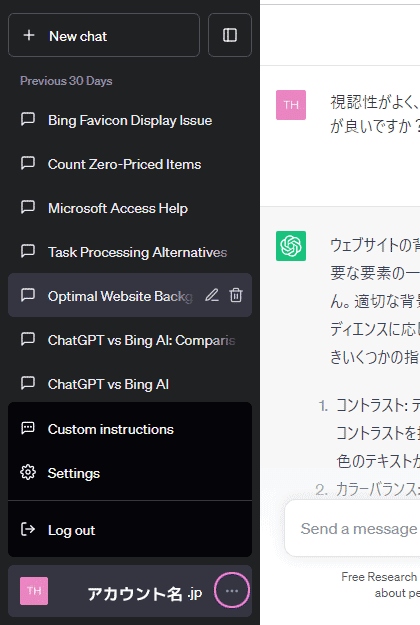420x625 pixels.
Task: Open ChatGPT vs Bing AI: Comparison chat
Action: (130, 340)
